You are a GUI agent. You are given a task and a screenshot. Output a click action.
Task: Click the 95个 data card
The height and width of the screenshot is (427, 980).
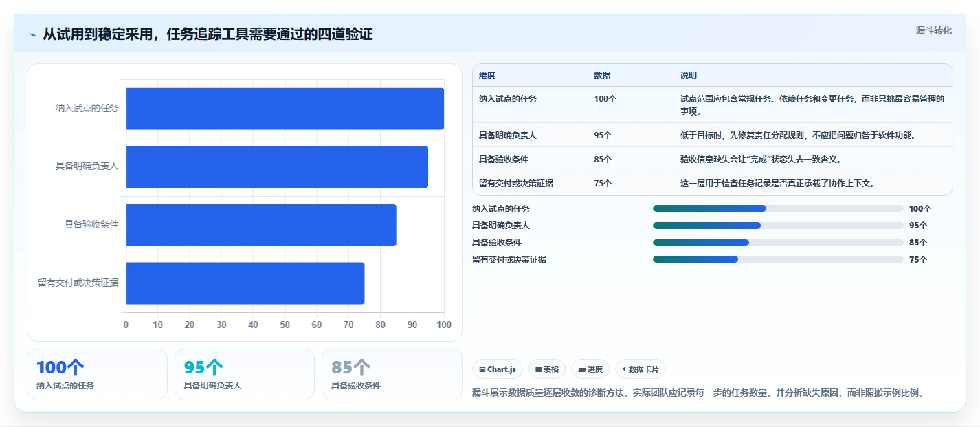245,374
